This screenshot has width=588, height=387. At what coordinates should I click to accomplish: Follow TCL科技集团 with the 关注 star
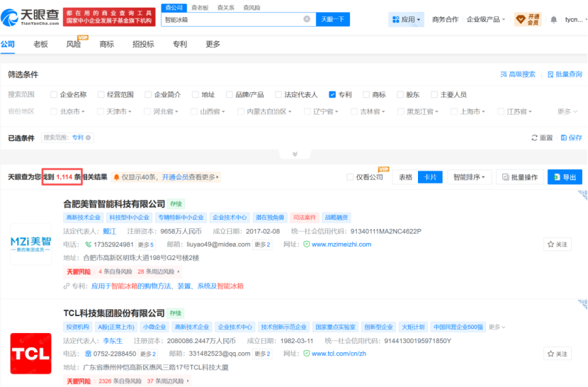coord(558,354)
